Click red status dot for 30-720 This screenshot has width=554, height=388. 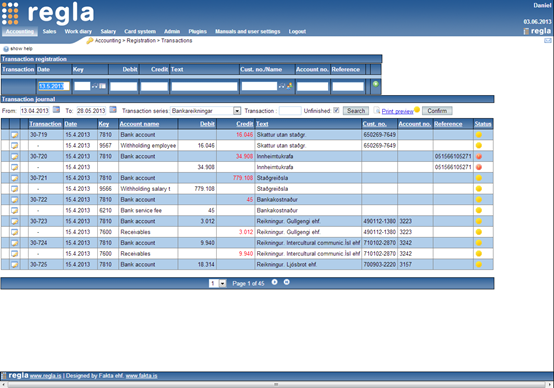pyautogui.click(x=479, y=156)
